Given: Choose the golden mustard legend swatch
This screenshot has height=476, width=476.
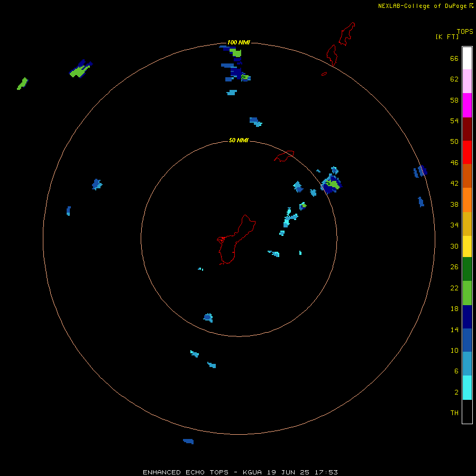Looking at the screenshot, I should click(x=467, y=224).
